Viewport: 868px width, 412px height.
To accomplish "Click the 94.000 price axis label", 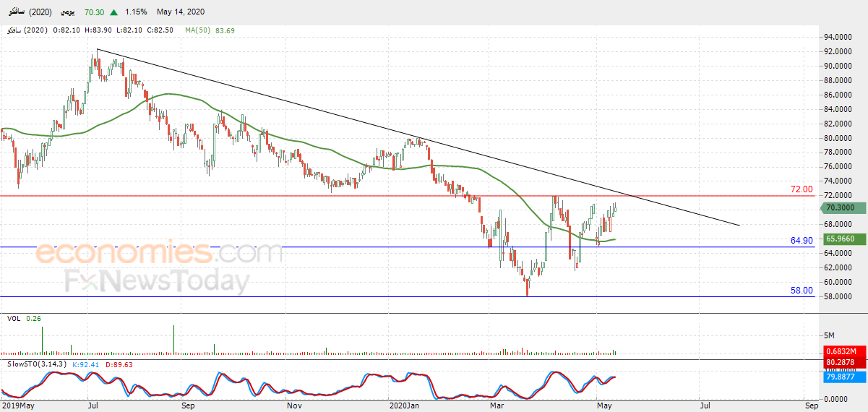I will pyautogui.click(x=836, y=38).
